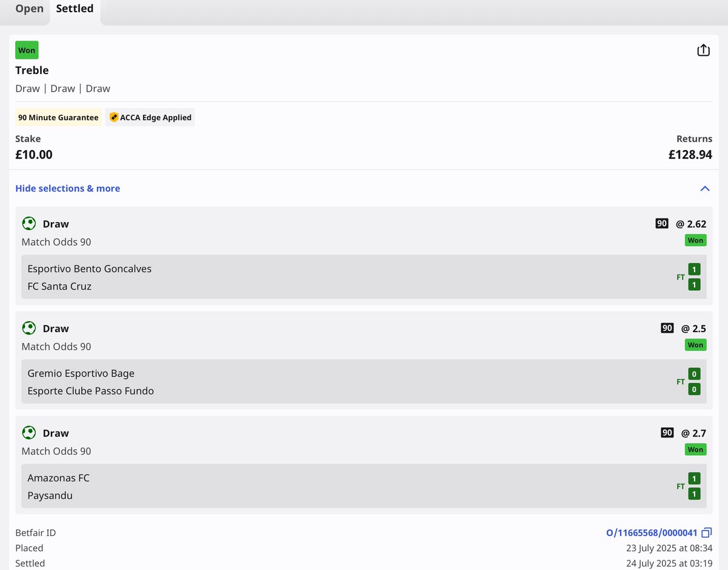Click the Won badge under odds 2.5
The width and height of the screenshot is (728, 570).
pyautogui.click(x=695, y=345)
